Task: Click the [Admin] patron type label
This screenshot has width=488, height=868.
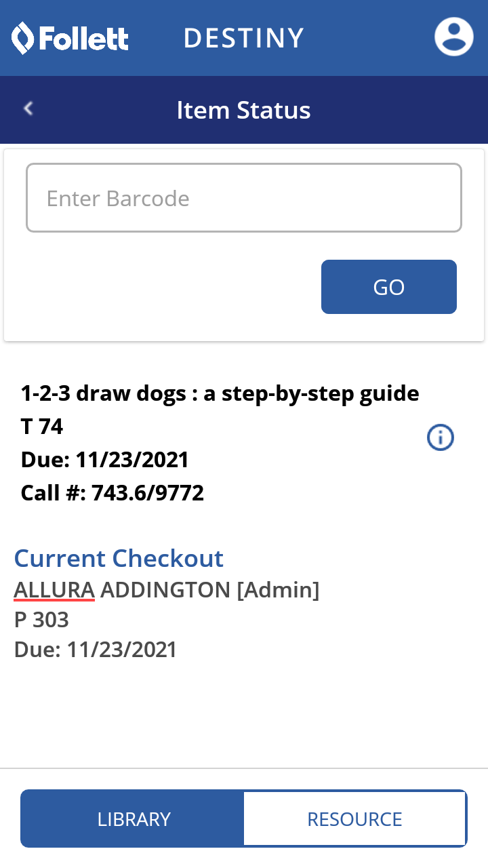Action: pos(278,590)
